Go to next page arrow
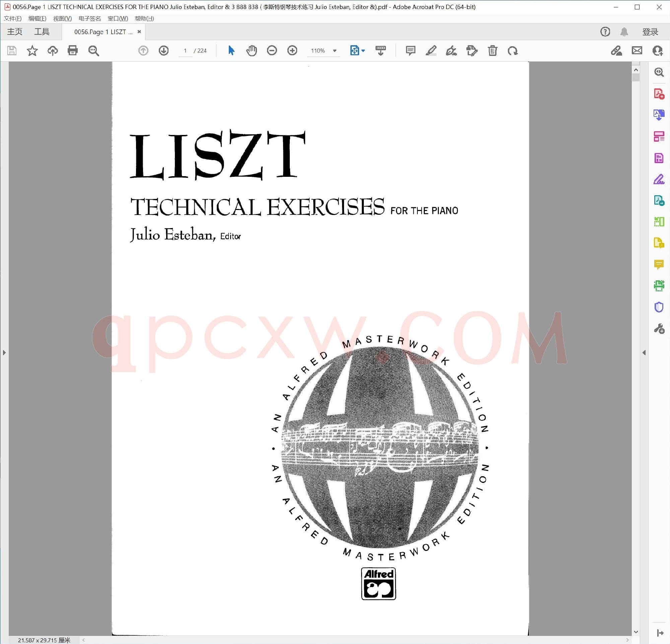 point(164,51)
